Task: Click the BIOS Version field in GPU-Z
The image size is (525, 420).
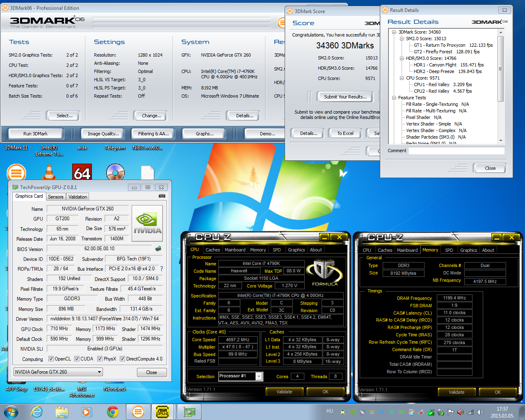Action: click(100, 249)
